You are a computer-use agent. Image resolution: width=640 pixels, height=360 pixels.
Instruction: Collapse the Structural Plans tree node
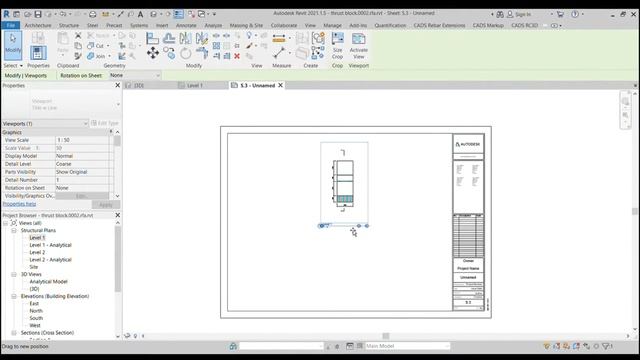click(x=14, y=231)
